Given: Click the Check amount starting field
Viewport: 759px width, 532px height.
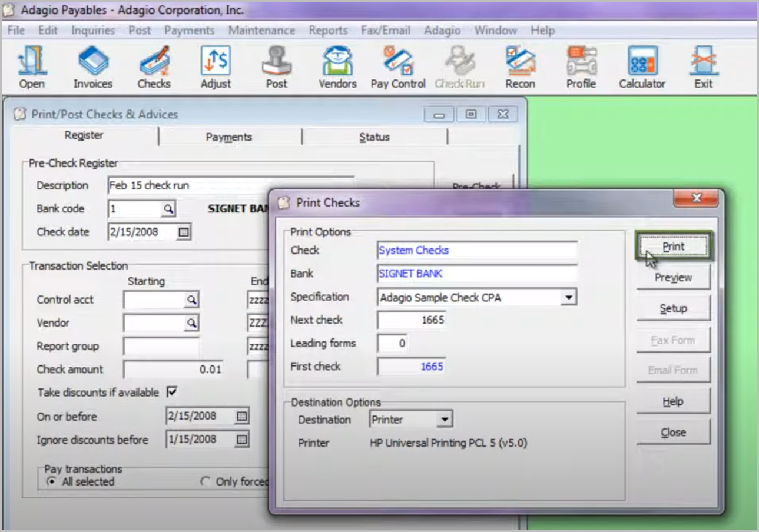Looking at the screenshot, I should coord(173,370).
